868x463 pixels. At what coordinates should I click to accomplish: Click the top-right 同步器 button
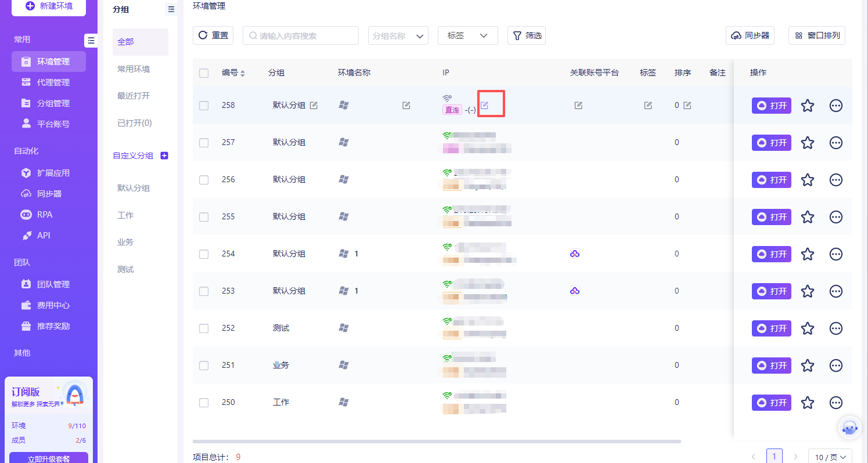click(x=750, y=35)
